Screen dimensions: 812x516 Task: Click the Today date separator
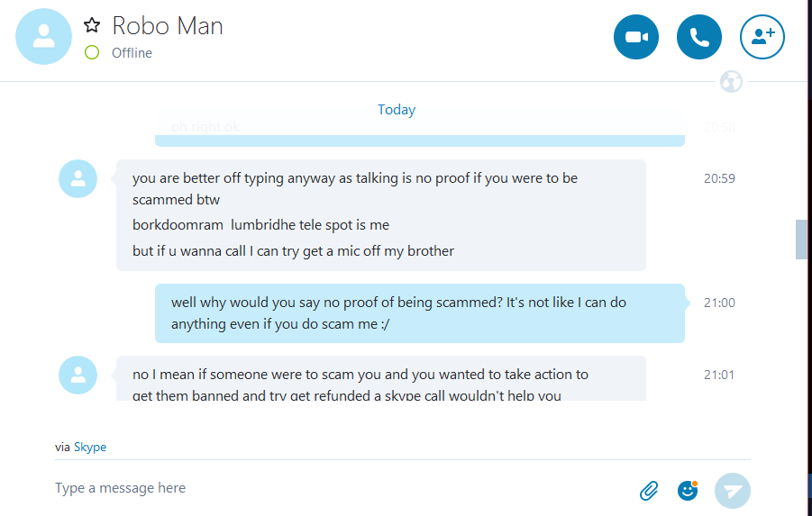(x=397, y=110)
